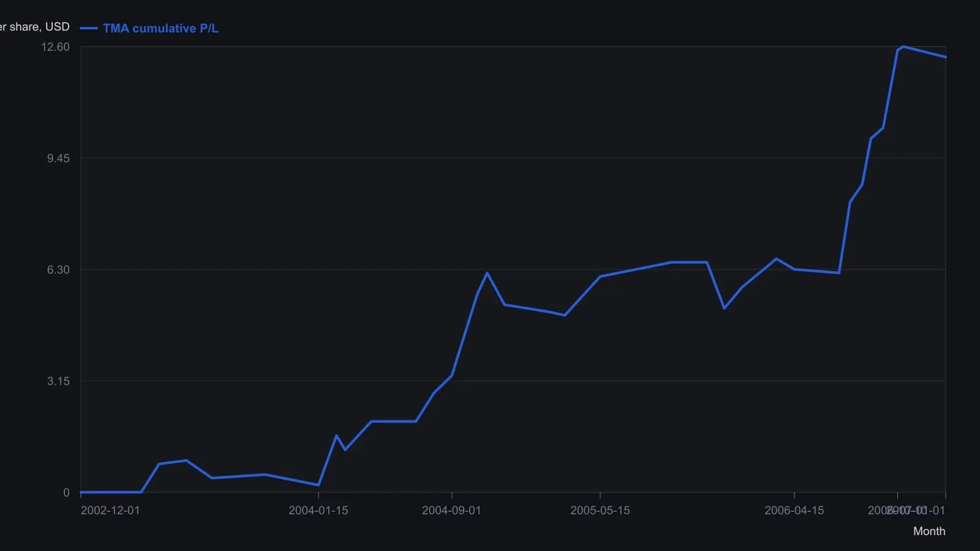The width and height of the screenshot is (980, 551).
Task: Click the Month x-axis title
Action: (929, 531)
